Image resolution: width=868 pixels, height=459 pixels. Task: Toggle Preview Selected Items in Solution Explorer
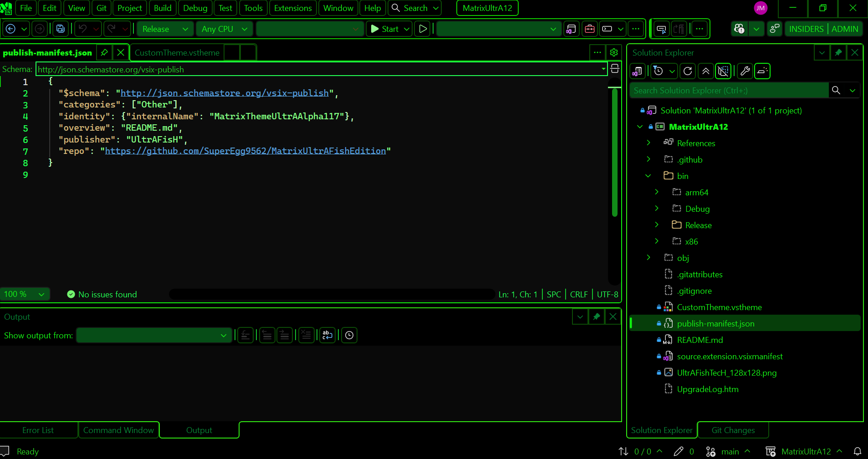coord(762,71)
